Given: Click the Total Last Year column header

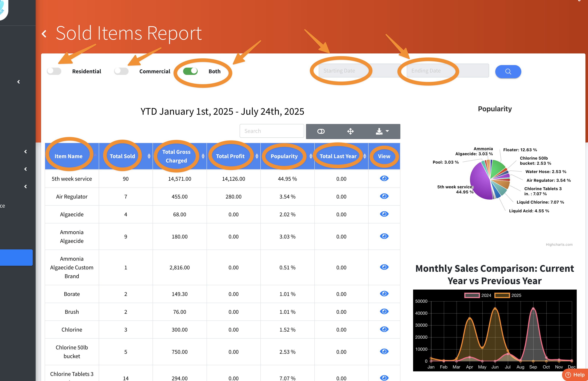Looking at the screenshot, I should point(338,156).
